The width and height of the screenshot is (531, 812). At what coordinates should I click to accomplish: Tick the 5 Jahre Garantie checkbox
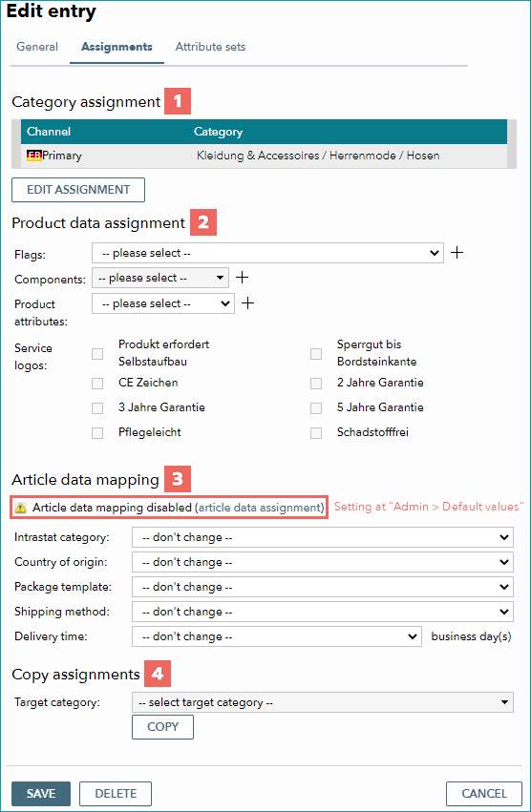pyautogui.click(x=316, y=408)
